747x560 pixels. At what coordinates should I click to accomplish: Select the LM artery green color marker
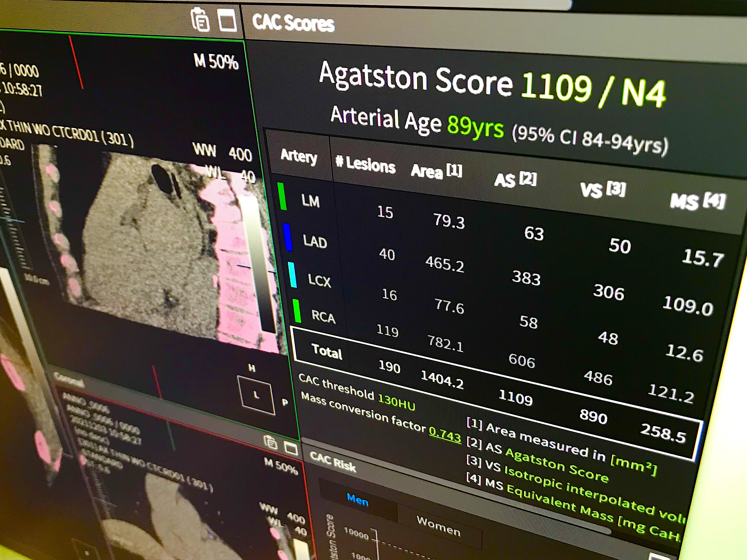[282, 196]
